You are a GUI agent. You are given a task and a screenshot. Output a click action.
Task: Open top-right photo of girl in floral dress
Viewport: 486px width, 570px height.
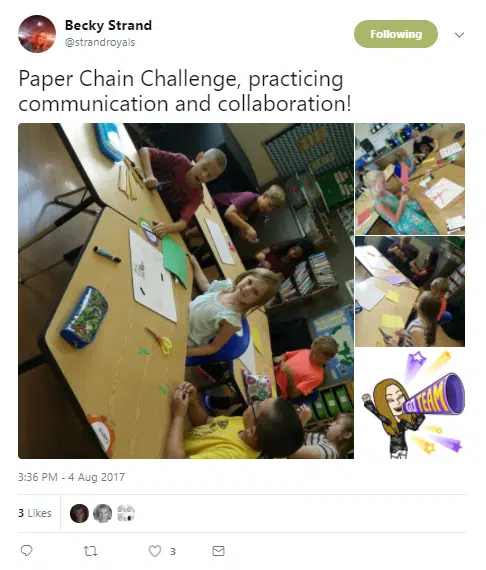click(x=410, y=179)
